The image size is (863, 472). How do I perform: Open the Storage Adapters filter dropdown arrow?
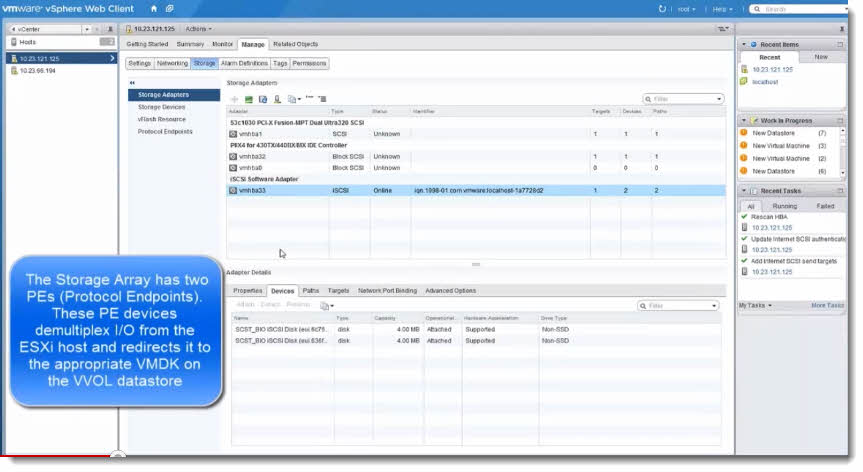(x=719, y=99)
